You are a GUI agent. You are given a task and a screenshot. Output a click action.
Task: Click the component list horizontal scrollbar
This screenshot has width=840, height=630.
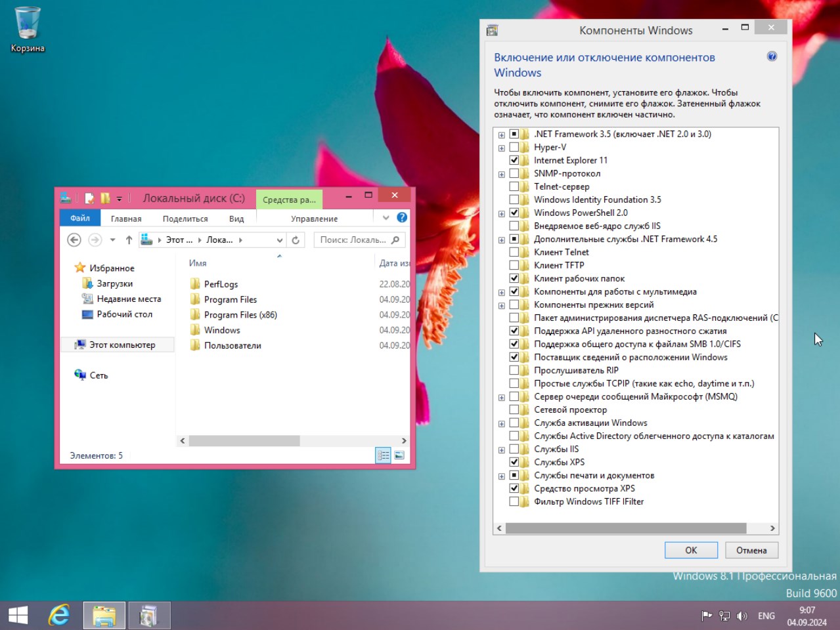pos(625,528)
